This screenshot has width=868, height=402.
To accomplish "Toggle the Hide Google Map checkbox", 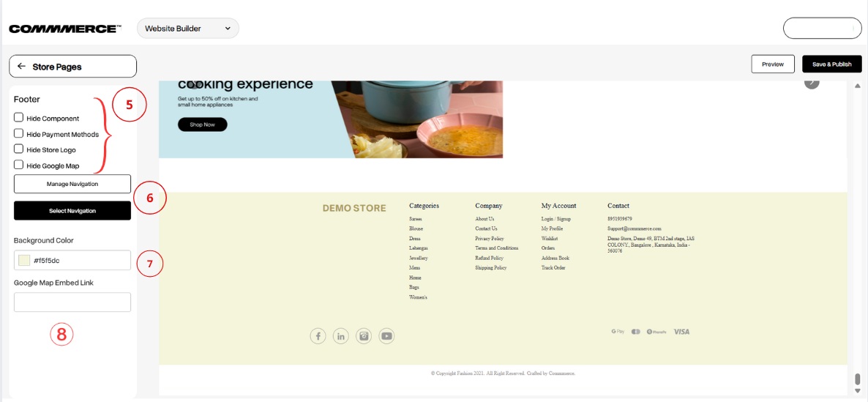I will click(x=19, y=165).
